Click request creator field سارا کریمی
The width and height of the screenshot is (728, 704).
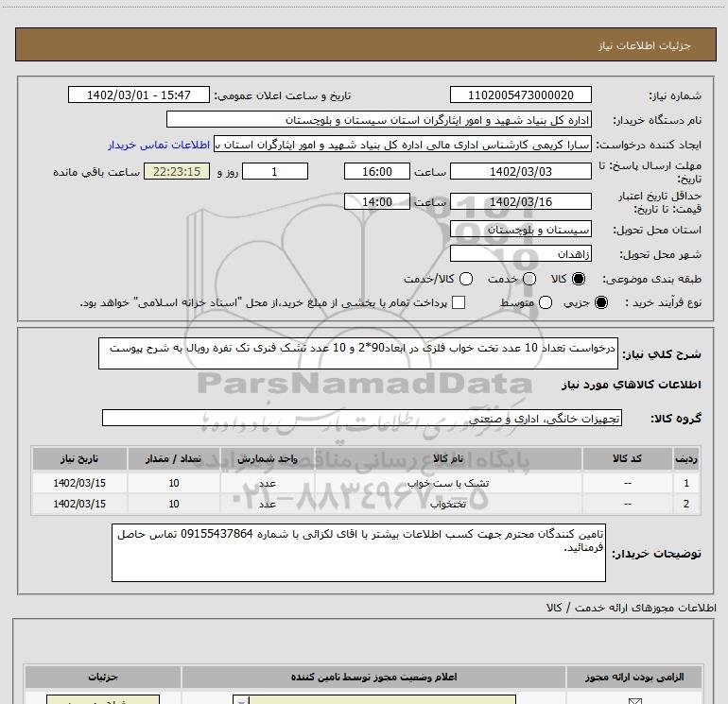(403, 145)
